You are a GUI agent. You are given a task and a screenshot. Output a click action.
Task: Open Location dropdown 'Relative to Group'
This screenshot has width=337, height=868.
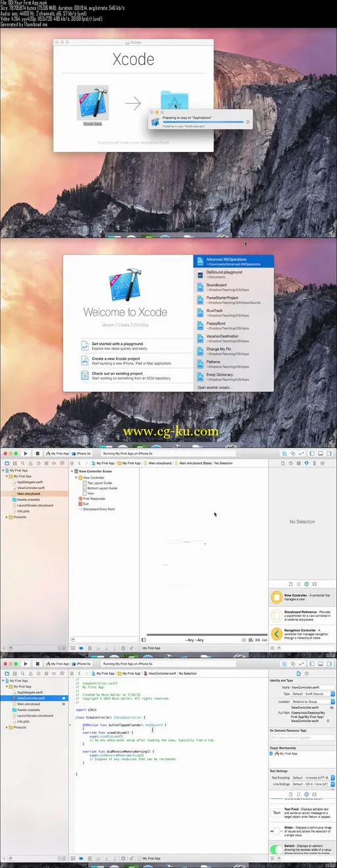[x=313, y=702]
